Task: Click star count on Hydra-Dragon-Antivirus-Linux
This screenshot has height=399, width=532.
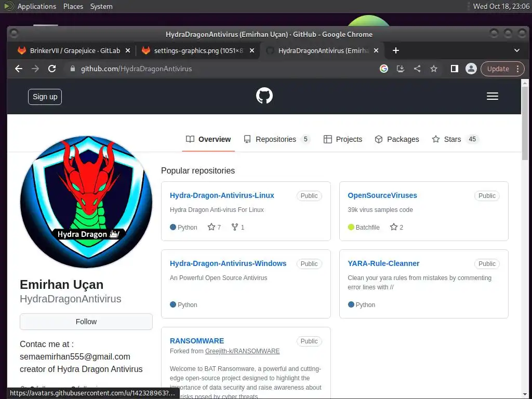Action: tap(214, 228)
